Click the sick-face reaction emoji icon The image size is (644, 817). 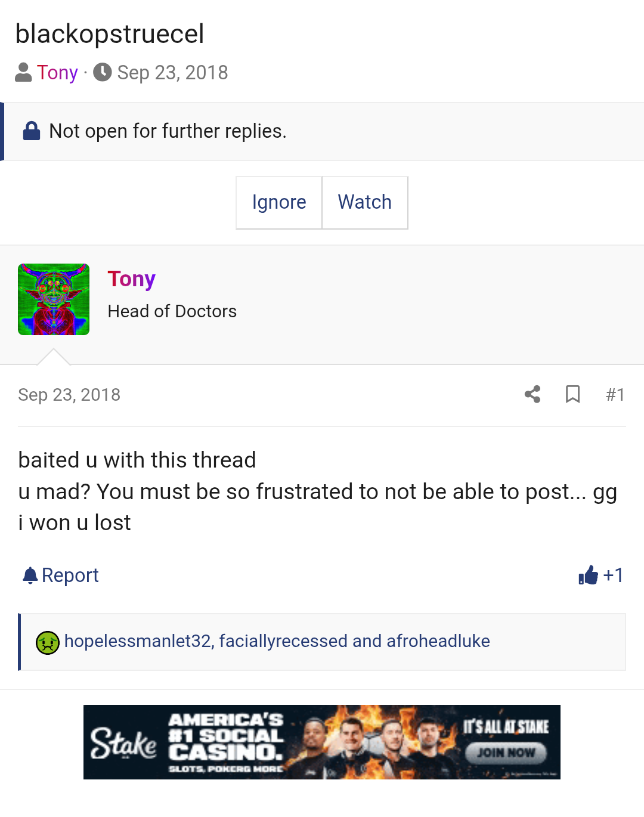(48, 642)
